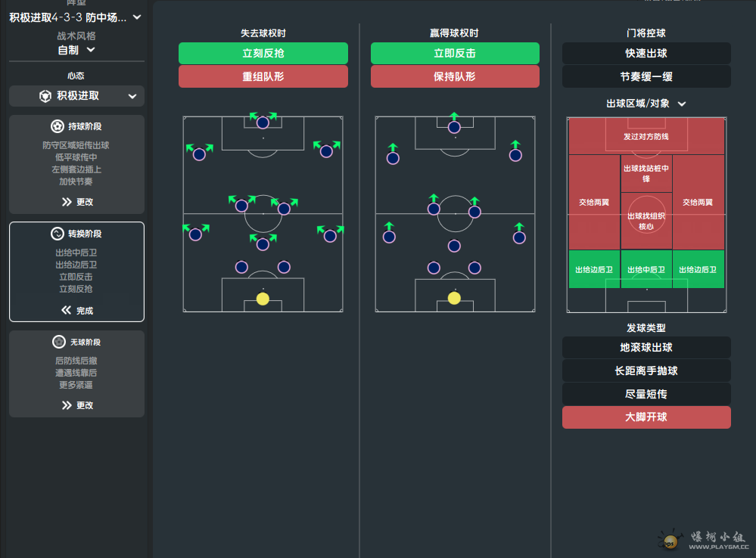Click 更改 in the 无球阶段 card
Viewport: 756px width, 558px height.
coord(77,405)
